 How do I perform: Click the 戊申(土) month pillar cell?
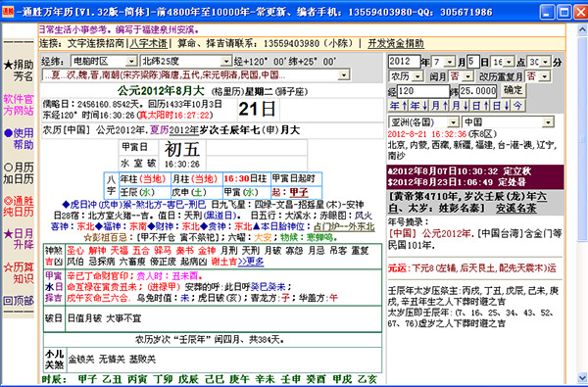pyautogui.click(x=197, y=192)
